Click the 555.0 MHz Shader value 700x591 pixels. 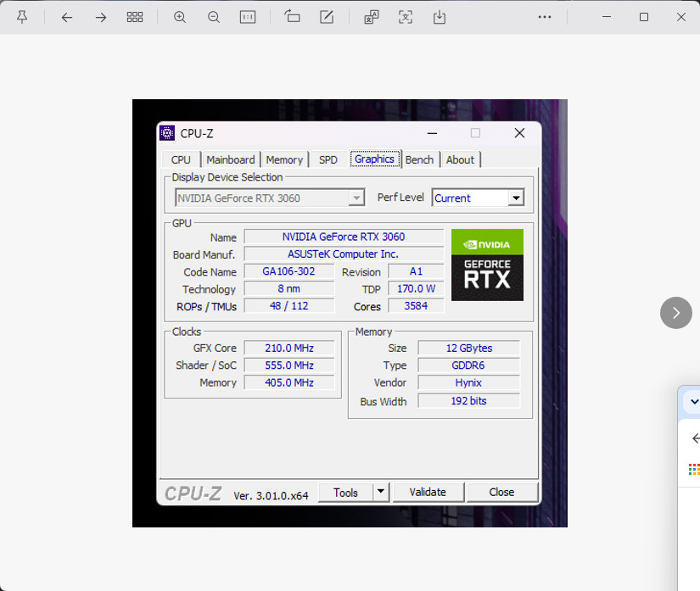(289, 365)
